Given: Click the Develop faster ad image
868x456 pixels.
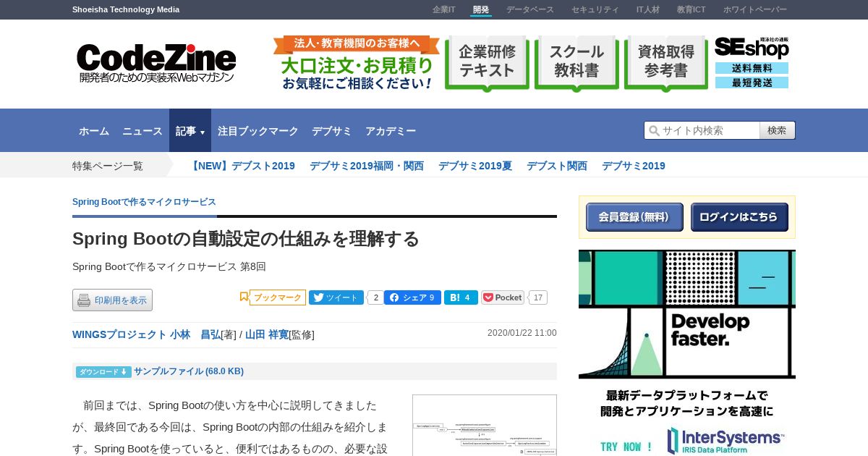Looking at the screenshot, I should tap(687, 314).
